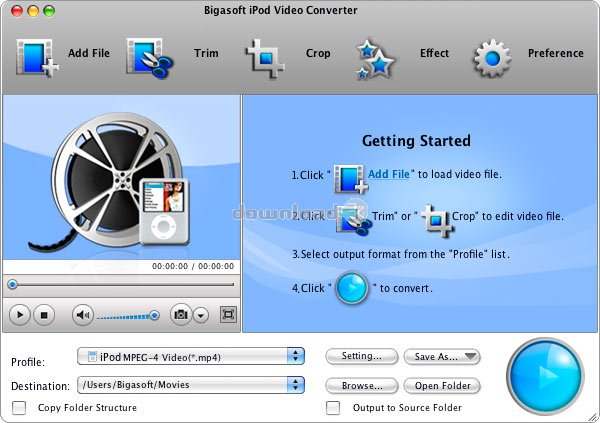The height and width of the screenshot is (423, 600).
Task: Click the Crop toolbar label
Action: point(318,53)
